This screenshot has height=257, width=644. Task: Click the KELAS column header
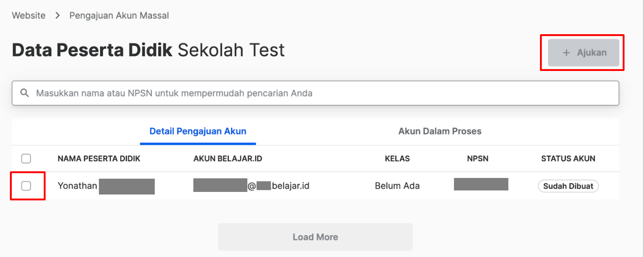click(397, 158)
